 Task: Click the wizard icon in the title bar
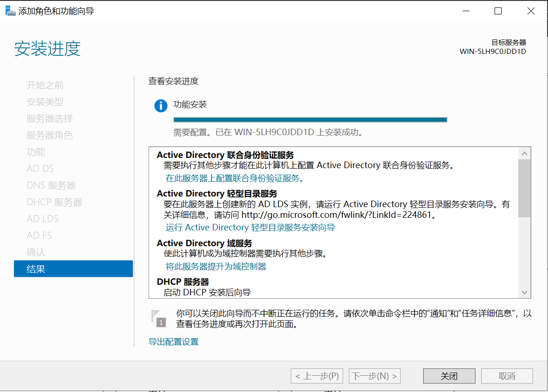tap(10, 10)
